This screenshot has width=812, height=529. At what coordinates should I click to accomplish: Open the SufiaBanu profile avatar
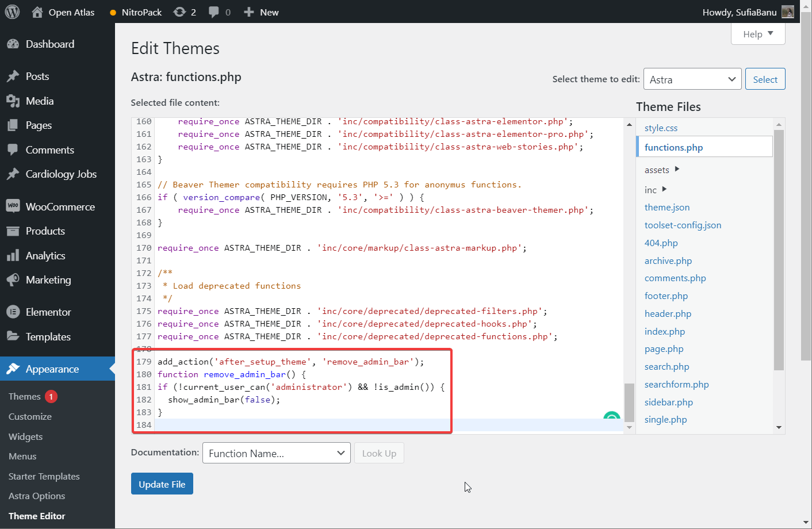tap(788, 11)
